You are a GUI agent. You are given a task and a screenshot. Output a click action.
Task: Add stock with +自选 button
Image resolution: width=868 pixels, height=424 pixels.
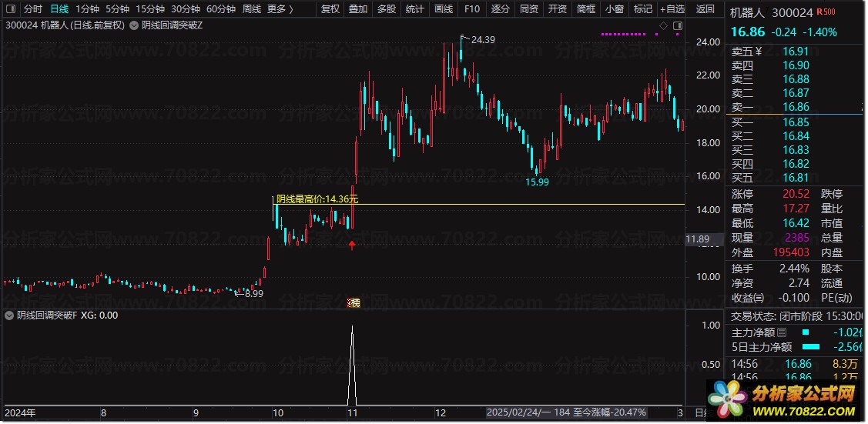pyautogui.click(x=672, y=9)
